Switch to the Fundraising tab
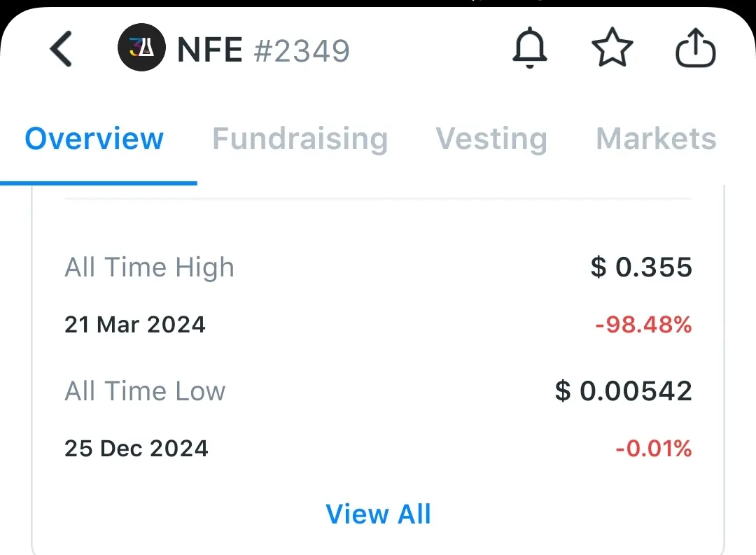The height and width of the screenshot is (555, 756). tap(300, 139)
